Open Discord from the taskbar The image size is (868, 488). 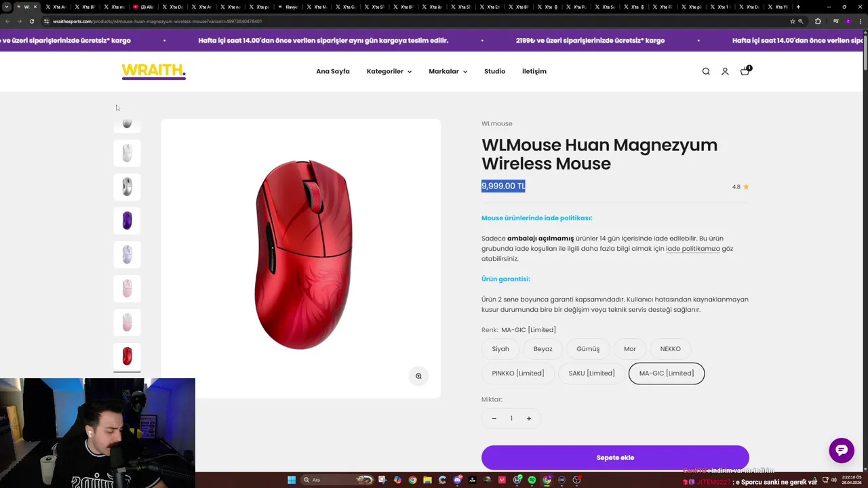click(x=457, y=480)
